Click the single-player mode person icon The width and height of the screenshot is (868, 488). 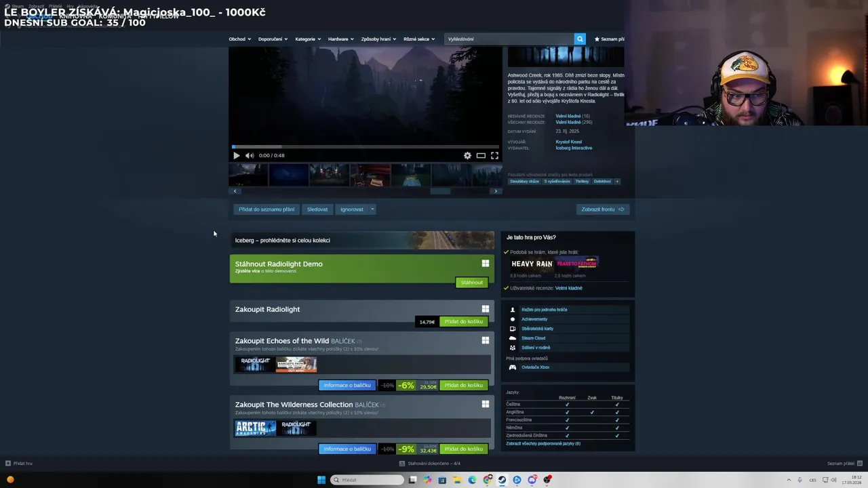513,310
